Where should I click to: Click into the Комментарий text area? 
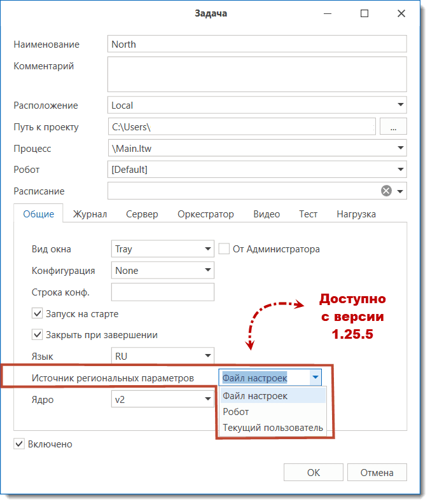pyautogui.click(x=257, y=74)
